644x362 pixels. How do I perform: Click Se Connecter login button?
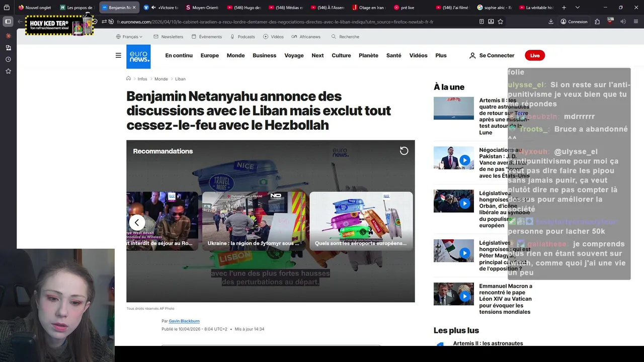click(492, 55)
